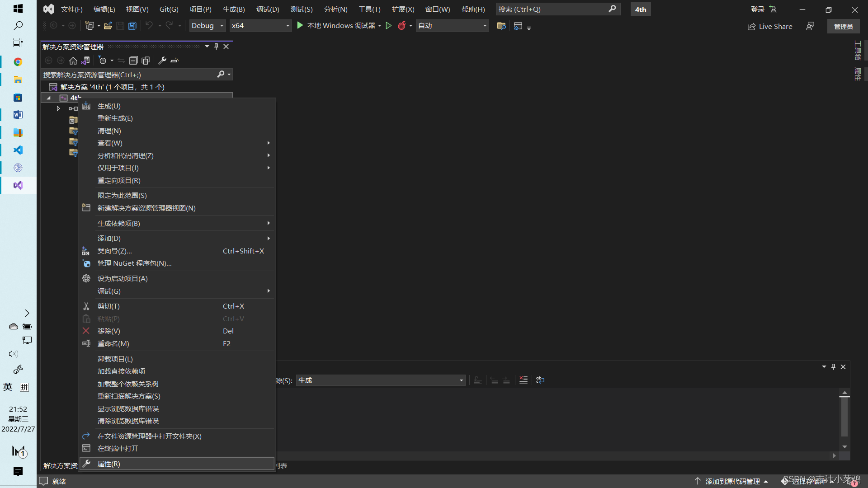The width and height of the screenshot is (868, 488).
Task: Choose 重新生成(E) in context menu
Action: (115, 118)
